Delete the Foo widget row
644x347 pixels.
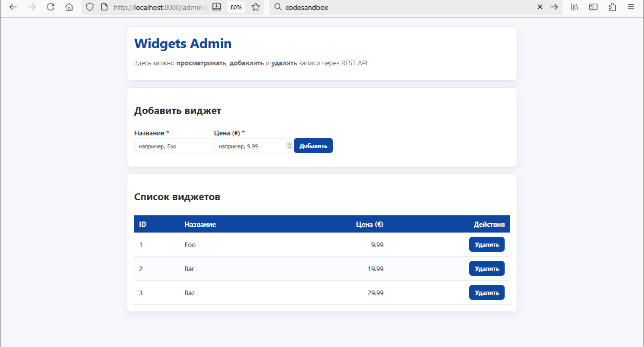pos(486,245)
